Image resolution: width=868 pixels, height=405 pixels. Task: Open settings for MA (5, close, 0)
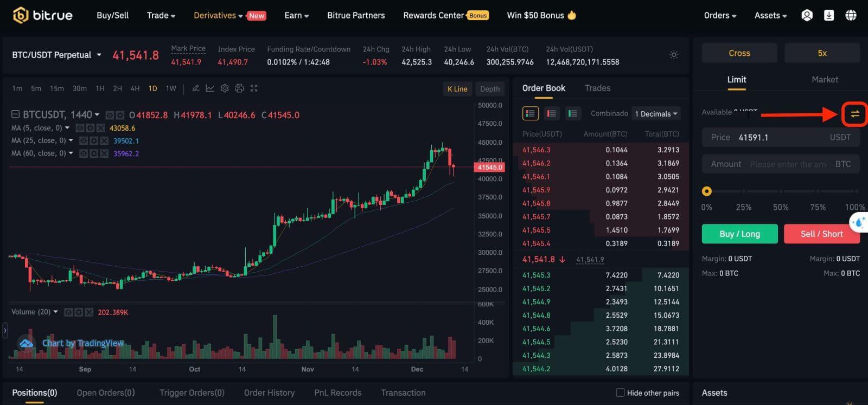(90, 128)
